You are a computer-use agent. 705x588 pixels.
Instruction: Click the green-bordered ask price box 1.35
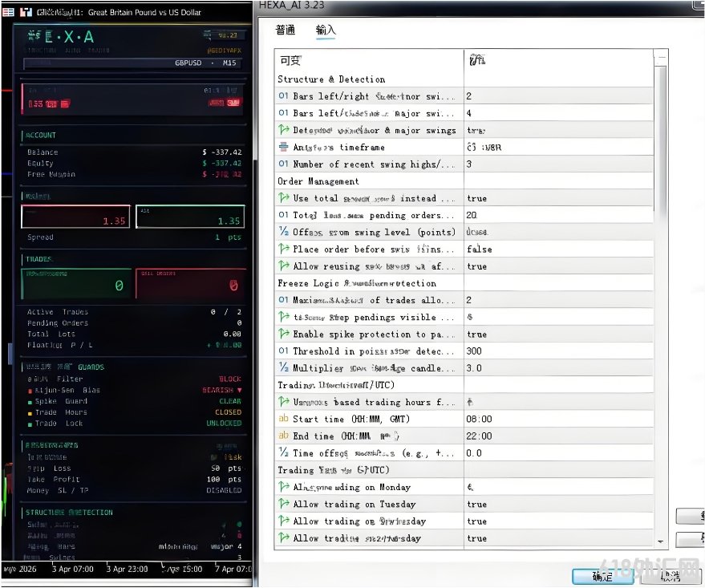(190, 217)
